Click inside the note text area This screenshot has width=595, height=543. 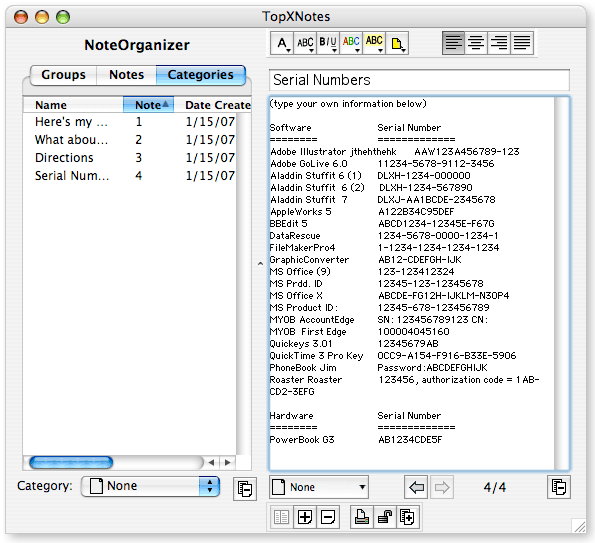(412, 283)
